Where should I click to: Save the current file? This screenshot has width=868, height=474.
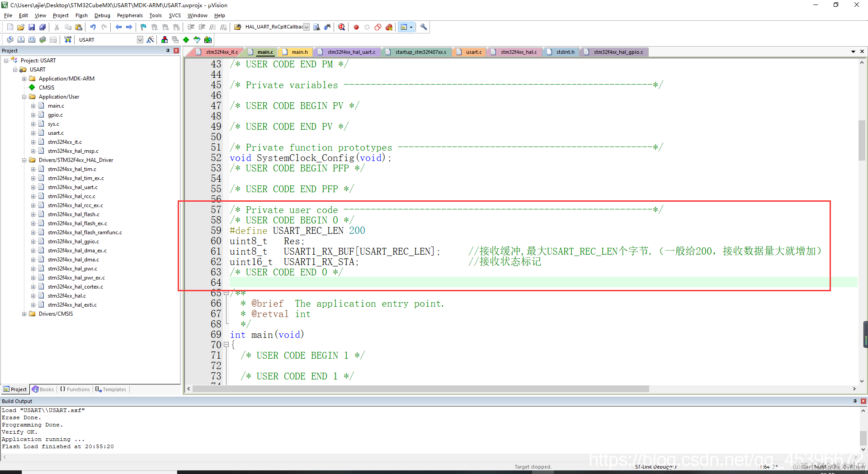[x=32, y=27]
